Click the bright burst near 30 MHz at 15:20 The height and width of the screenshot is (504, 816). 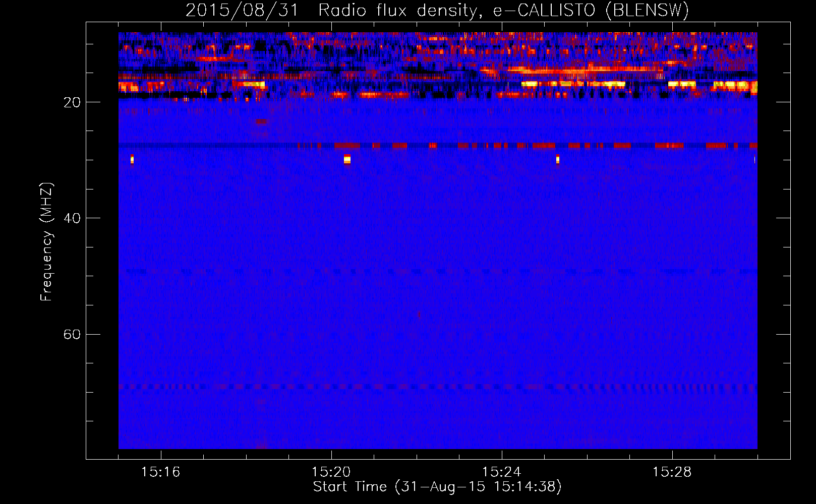(347, 159)
